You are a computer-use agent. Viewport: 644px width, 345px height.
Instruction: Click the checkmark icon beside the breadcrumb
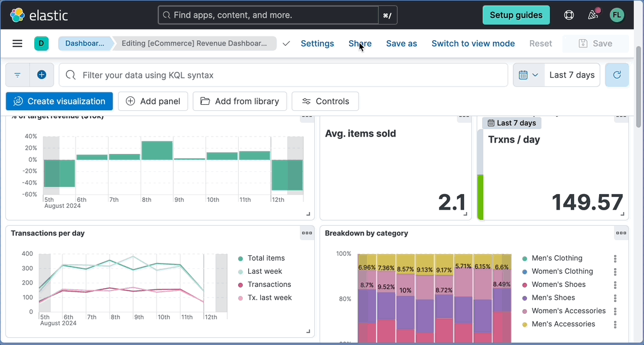[x=286, y=44]
